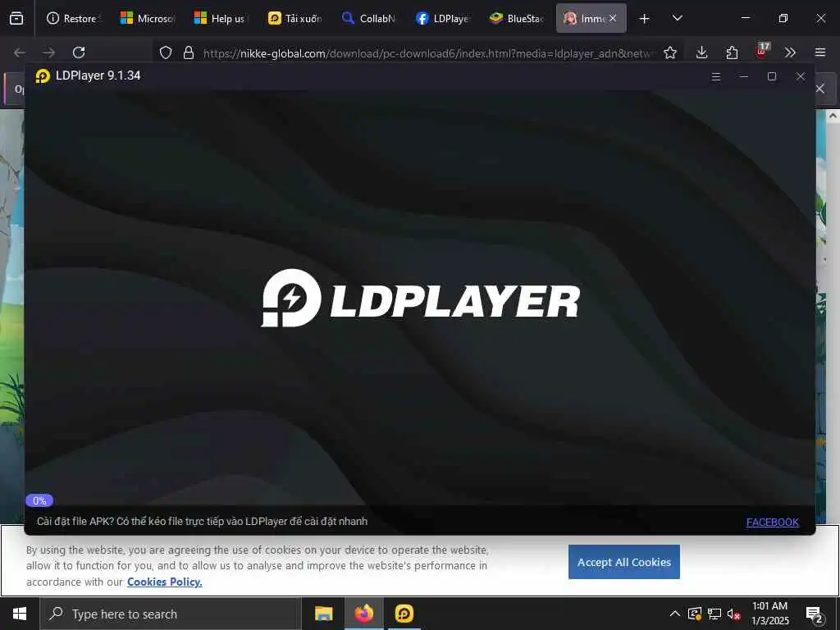Maximize the LDPlayer window
Viewport: 840px width, 630px height.
tap(772, 76)
